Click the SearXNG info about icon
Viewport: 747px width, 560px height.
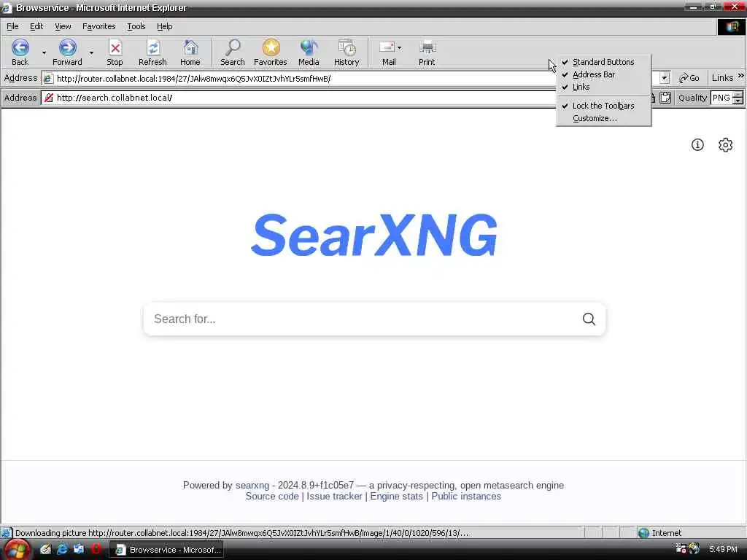[697, 145]
